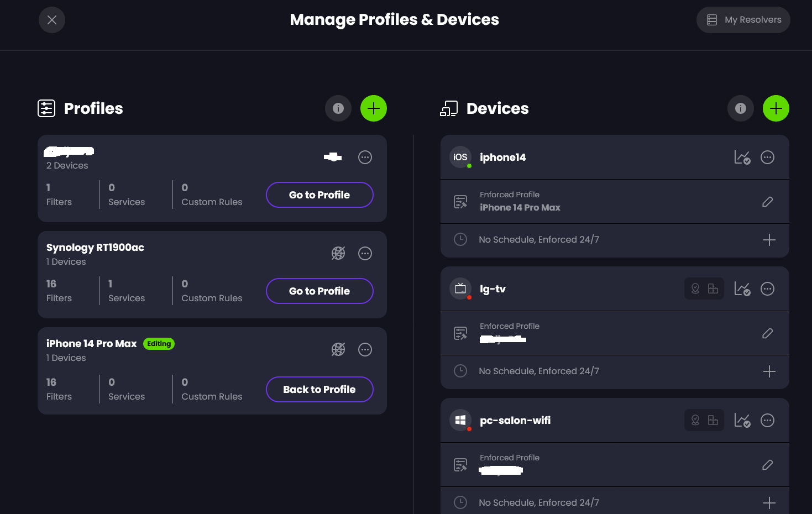Image resolution: width=812 pixels, height=514 pixels.
Task: Add a new device with green plus
Action: click(776, 108)
